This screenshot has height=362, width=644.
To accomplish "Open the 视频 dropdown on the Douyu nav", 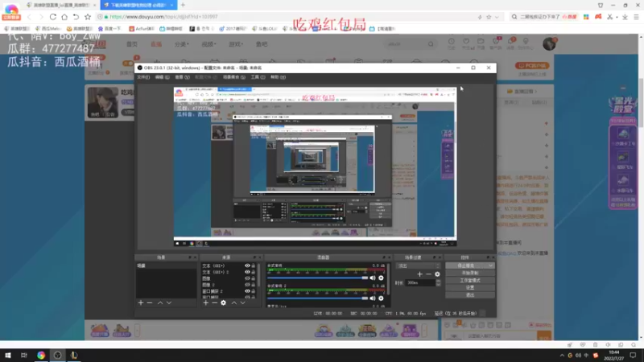I will click(208, 44).
